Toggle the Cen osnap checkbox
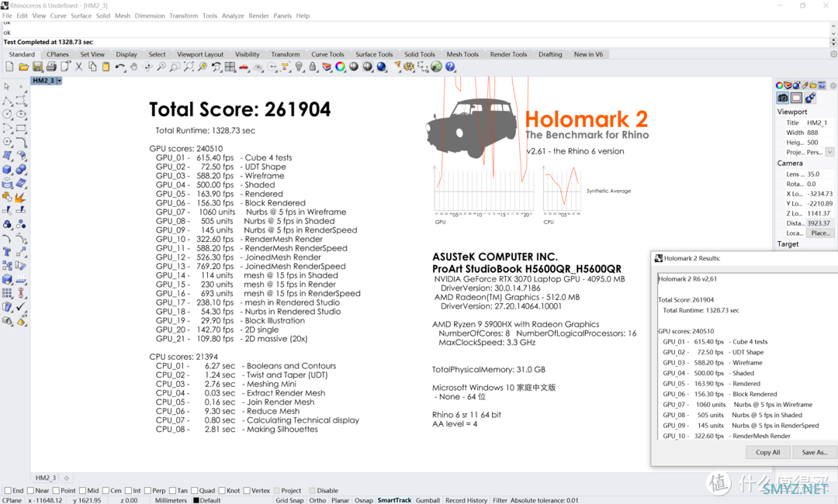Viewport: 838px width, 504px height. pos(106,491)
